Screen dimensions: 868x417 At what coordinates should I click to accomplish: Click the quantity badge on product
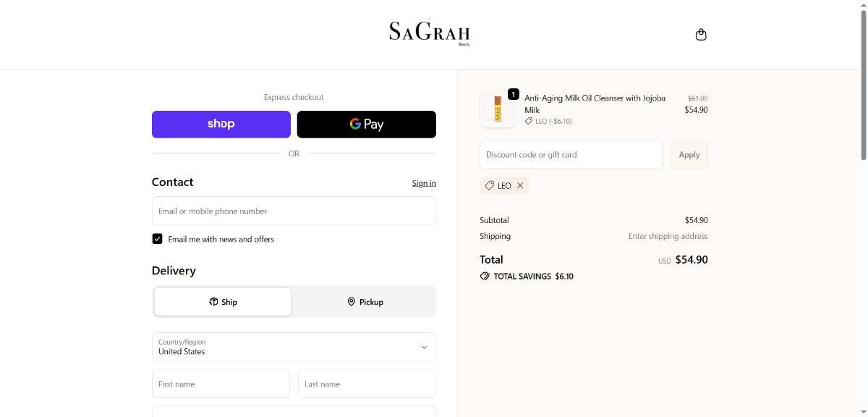513,94
